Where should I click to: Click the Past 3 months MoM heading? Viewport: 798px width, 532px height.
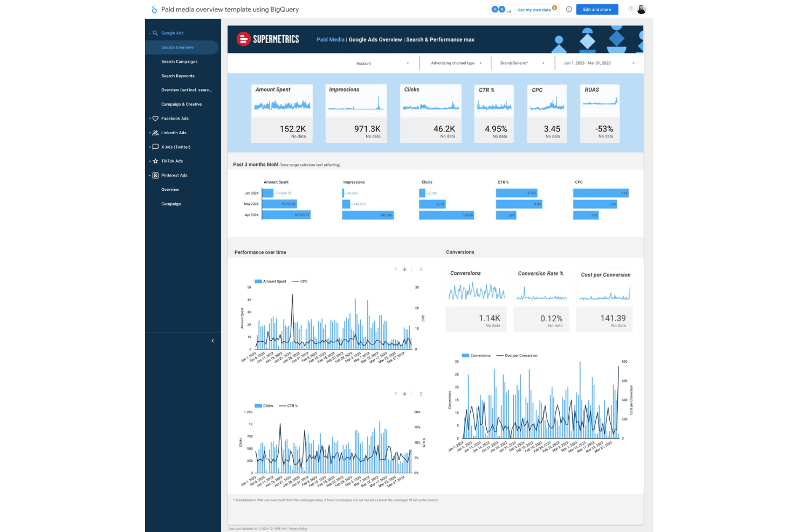pos(256,164)
